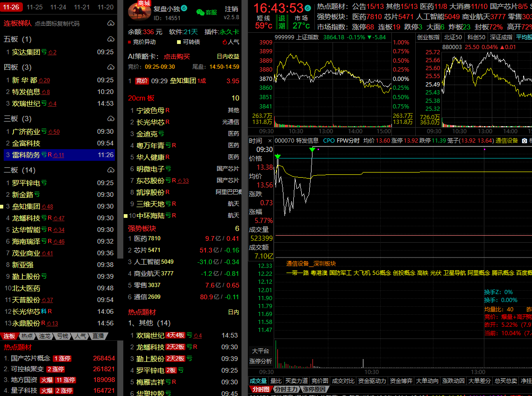Viewport: 532px width, 396px height.
Task: Click the cloud icon next to 二板 (14)
Action: pyautogui.click(x=111, y=170)
